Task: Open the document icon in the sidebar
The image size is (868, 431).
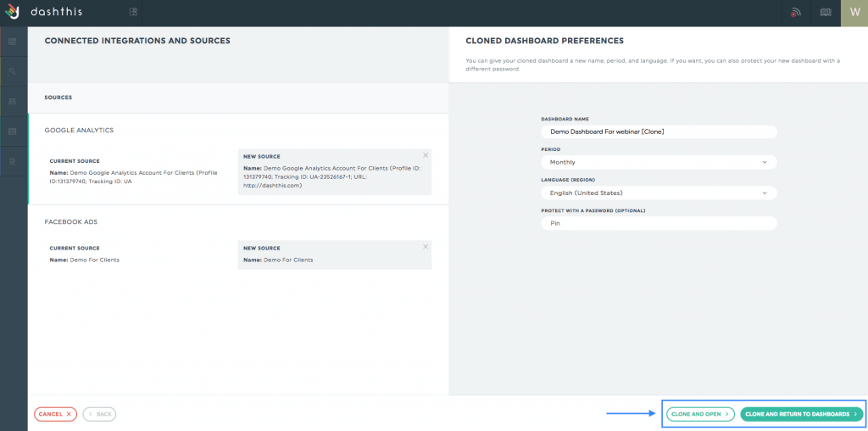Action: 12,161
